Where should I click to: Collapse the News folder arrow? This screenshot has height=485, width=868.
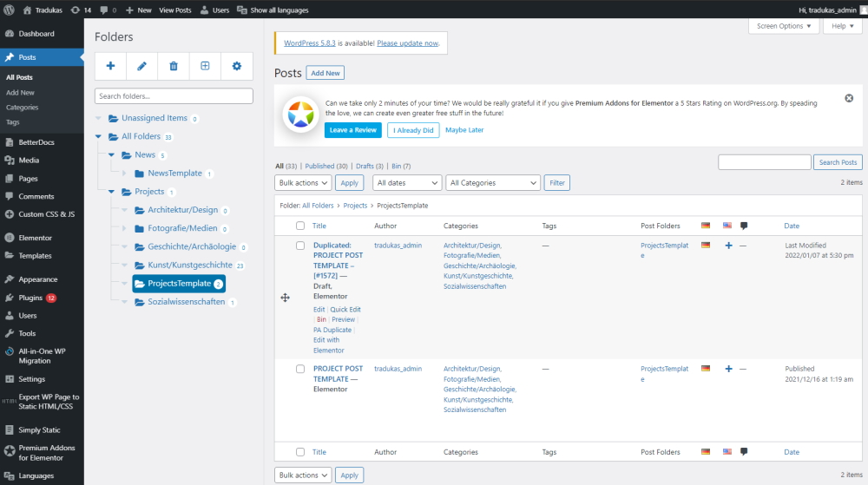tap(111, 154)
